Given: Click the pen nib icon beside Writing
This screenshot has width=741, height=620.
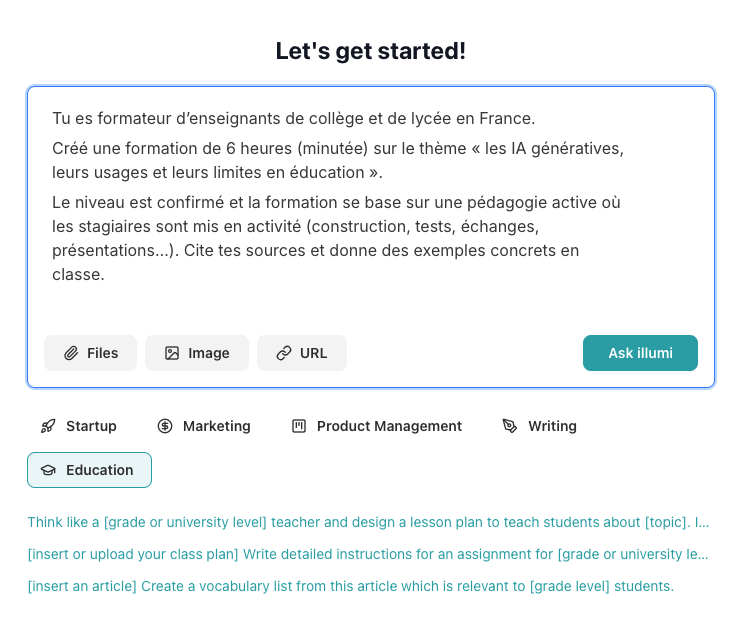Looking at the screenshot, I should 510,426.
